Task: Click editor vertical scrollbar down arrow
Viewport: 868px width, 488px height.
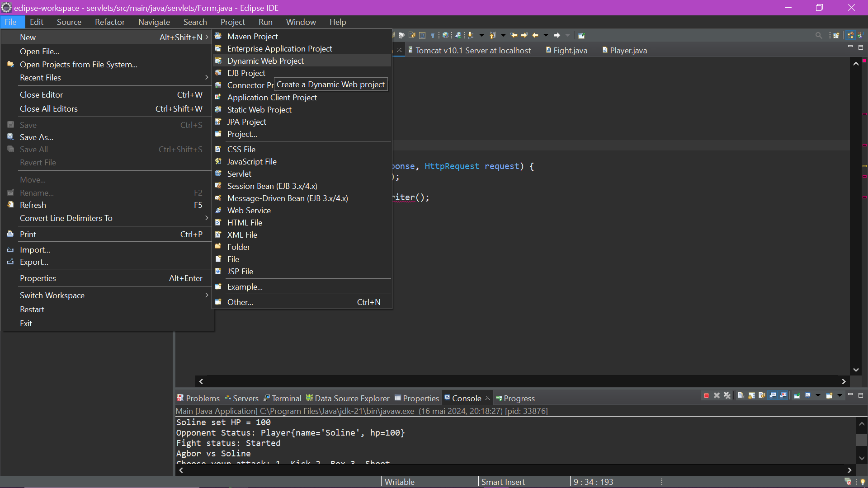Action: point(856,370)
